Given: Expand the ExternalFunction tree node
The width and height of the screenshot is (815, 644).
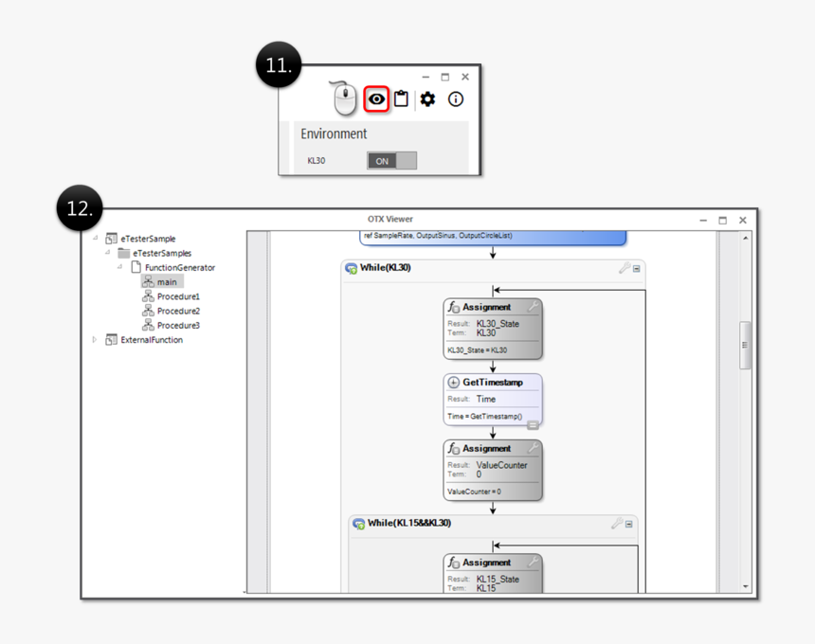Looking at the screenshot, I should click(x=92, y=339).
